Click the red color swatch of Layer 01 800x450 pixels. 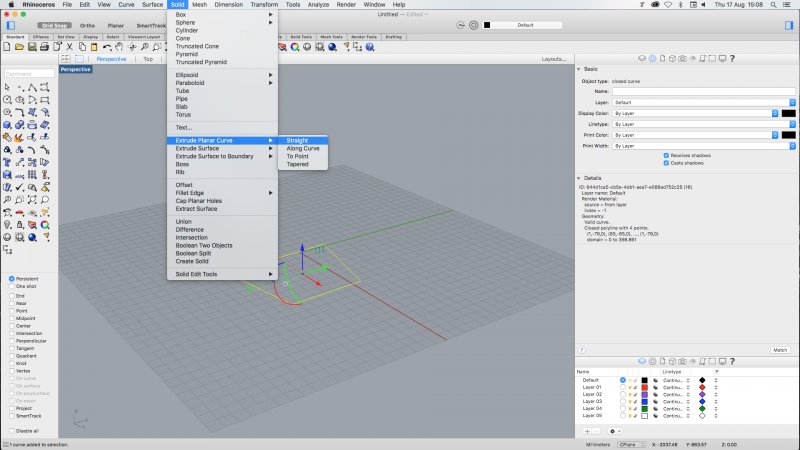[x=644, y=387]
